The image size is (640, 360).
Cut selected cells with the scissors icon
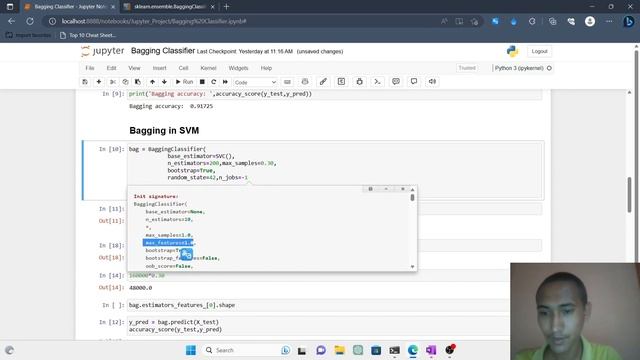[x=113, y=82]
